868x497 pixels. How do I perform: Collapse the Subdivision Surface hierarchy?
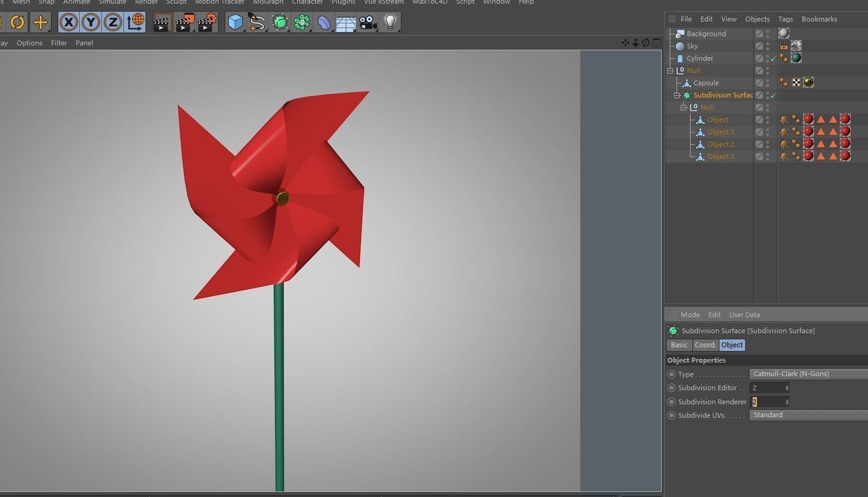(677, 95)
